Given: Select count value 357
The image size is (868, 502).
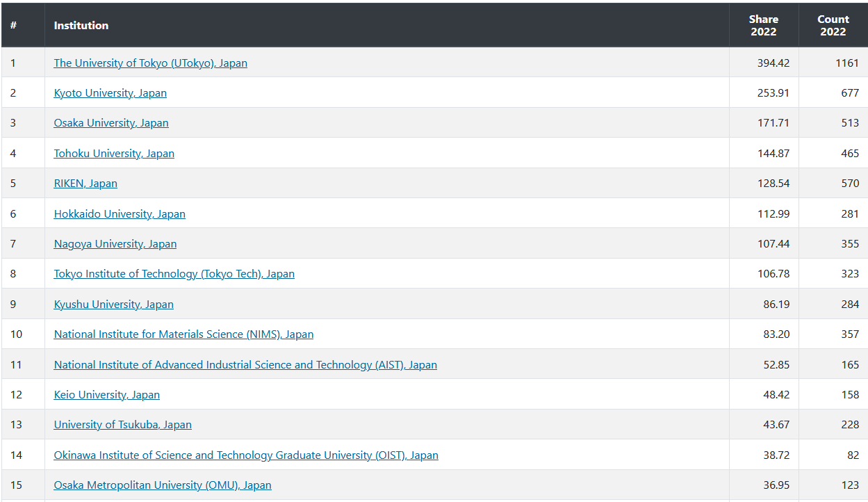Looking at the screenshot, I should 850,334.
